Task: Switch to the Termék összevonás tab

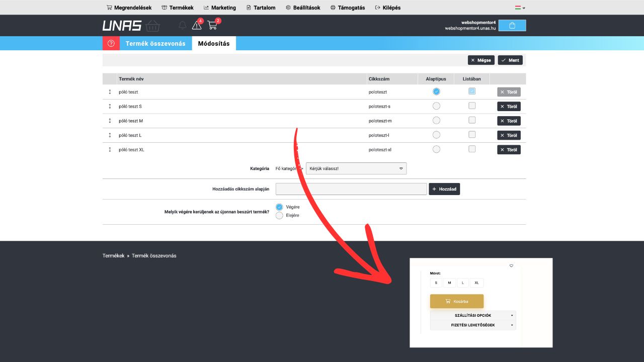Action: click(155, 43)
